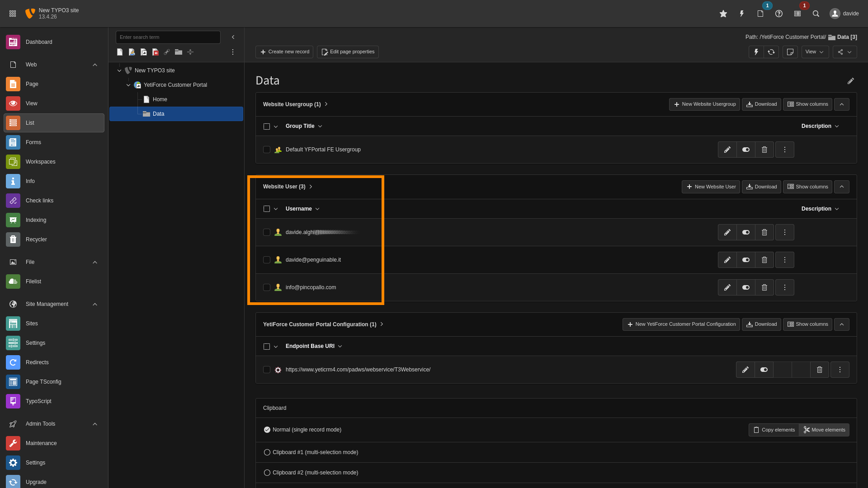Click the reload page icon in the toolbar
This screenshot has height=488, width=868.
[771, 52]
